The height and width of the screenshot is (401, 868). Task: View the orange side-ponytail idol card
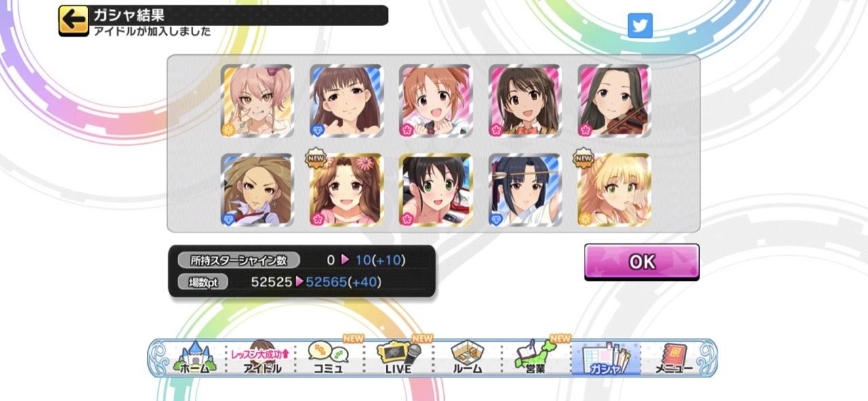436,101
